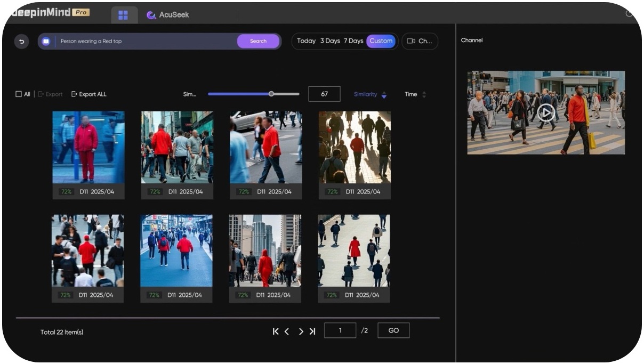Click the similarity threshold slider handle
The width and height of the screenshot is (644, 364).
coord(271,94)
